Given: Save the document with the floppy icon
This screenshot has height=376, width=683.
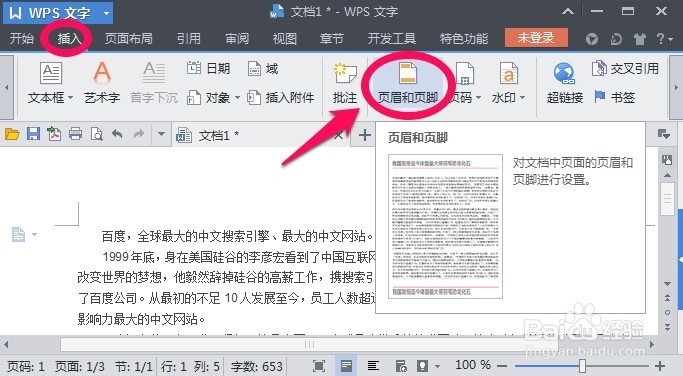Looking at the screenshot, I should 33,134.
